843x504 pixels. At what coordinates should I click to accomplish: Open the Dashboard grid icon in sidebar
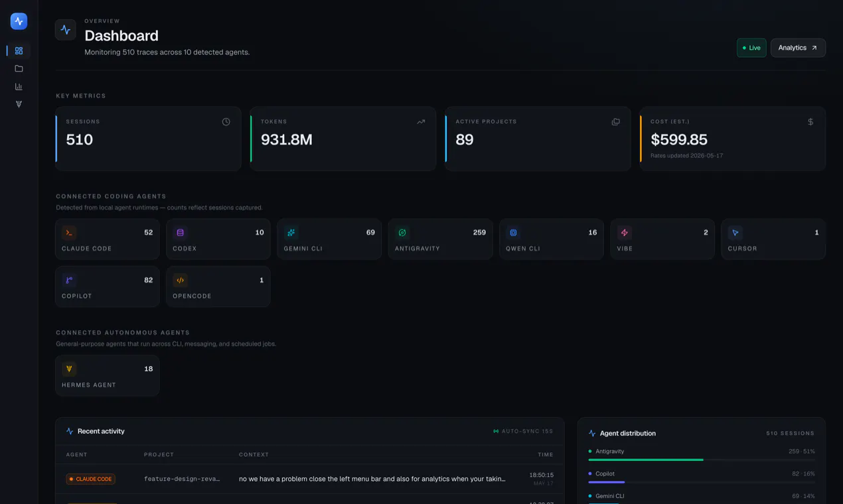point(19,50)
